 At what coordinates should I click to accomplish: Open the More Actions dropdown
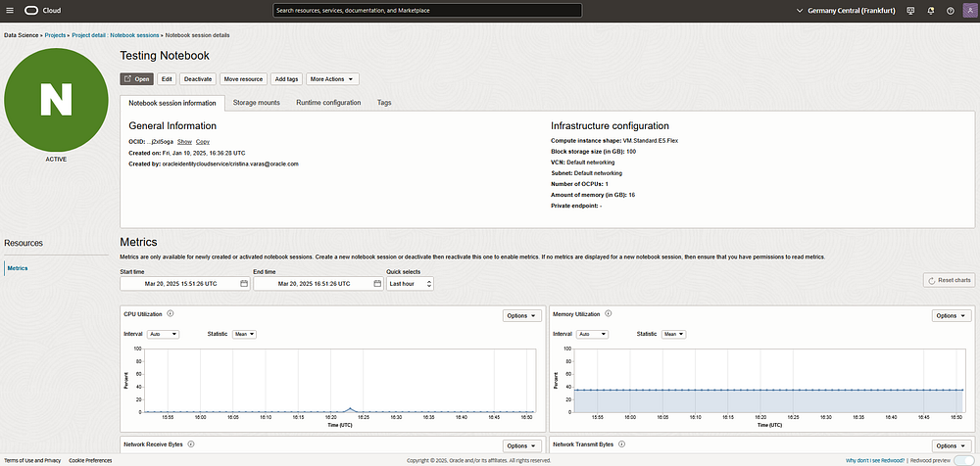[x=332, y=79]
